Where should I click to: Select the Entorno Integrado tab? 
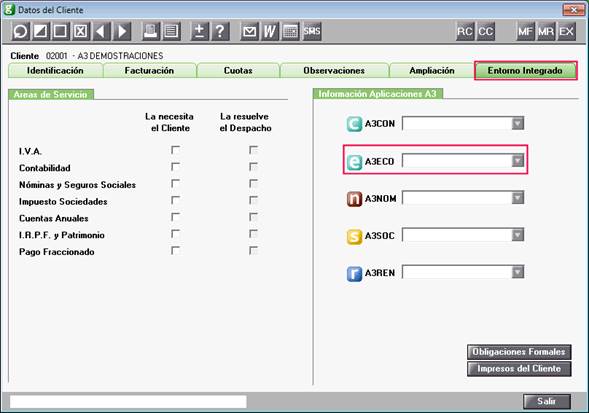[525, 71]
